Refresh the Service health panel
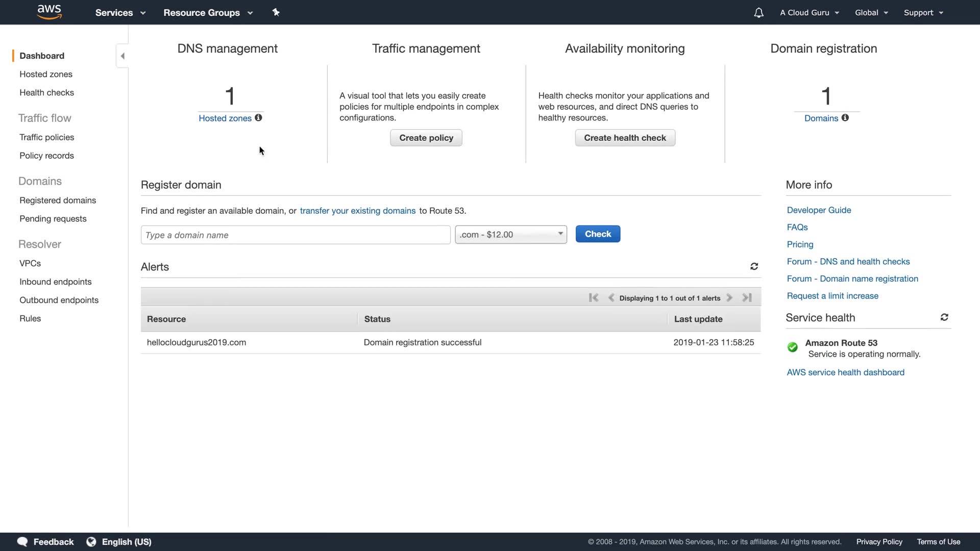980x551 pixels. point(944,317)
